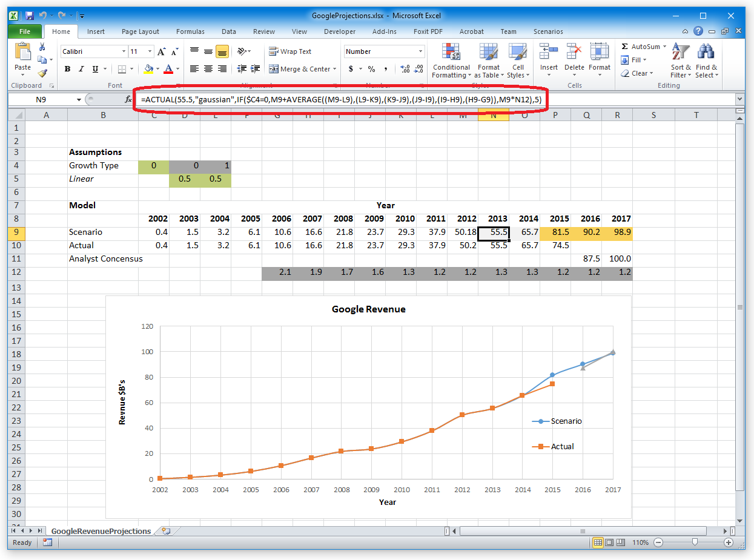Click Select All corner of worksheet
This screenshot has width=754, height=560.
(18, 115)
